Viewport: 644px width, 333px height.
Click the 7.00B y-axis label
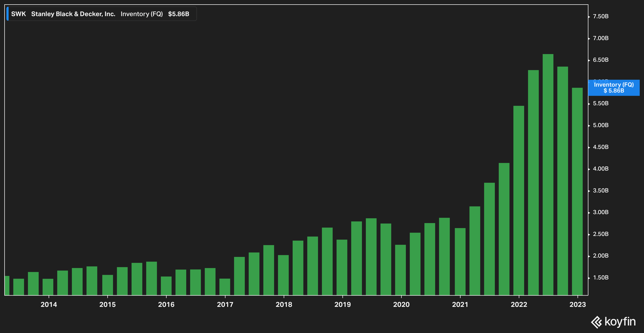coord(601,38)
